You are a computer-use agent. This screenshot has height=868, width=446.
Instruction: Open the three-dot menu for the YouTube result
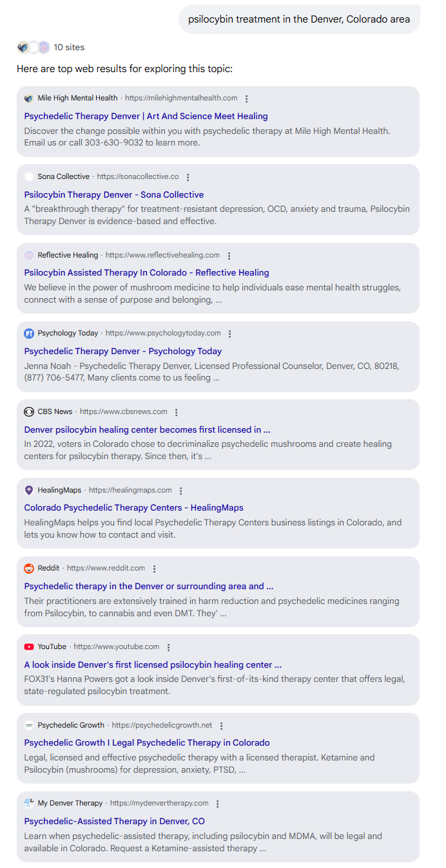pyautogui.click(x=169, y=647)
